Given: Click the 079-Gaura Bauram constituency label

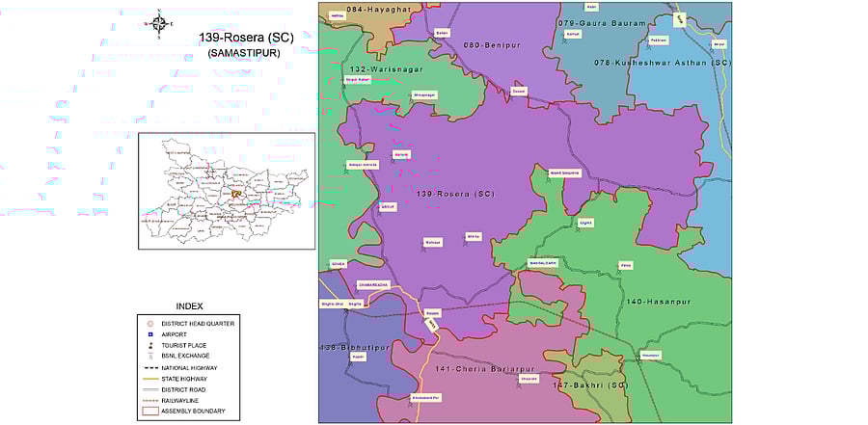Looking at the screenshot, I should click(600, 21).
